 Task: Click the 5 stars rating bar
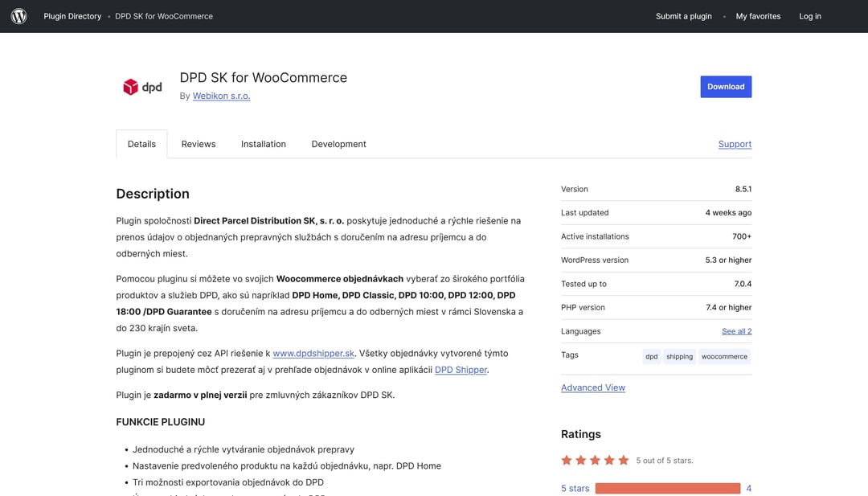pos(668,488)
